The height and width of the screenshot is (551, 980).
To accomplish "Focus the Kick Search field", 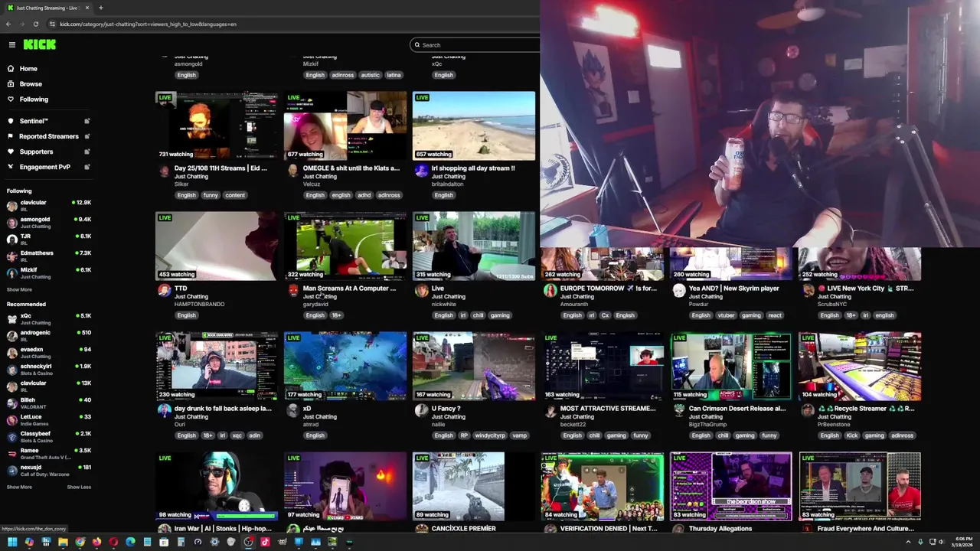I will 475,45.
